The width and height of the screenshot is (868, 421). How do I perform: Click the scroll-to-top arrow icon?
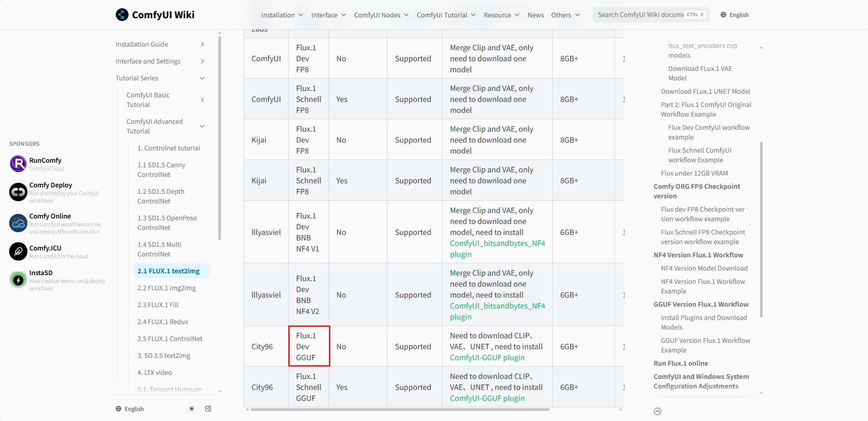pos(658,411)
